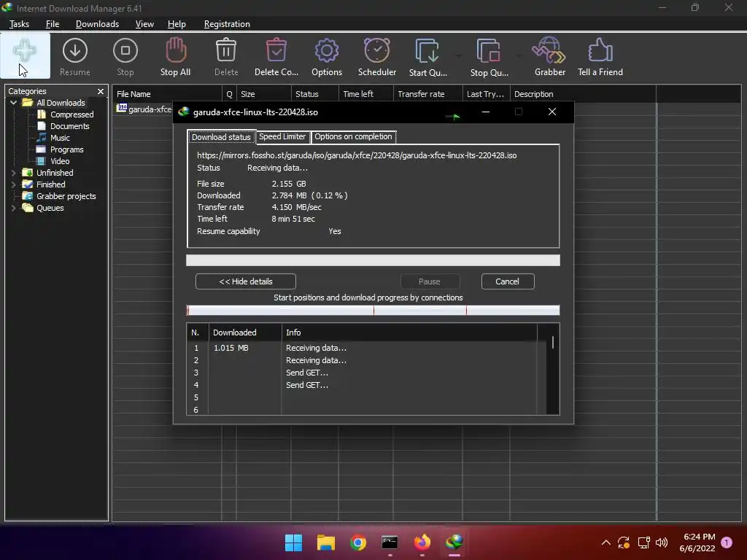This screenshot has width=747, height=560.
Task: Collapse the All Downloads tree node
Action: [13, 103]
